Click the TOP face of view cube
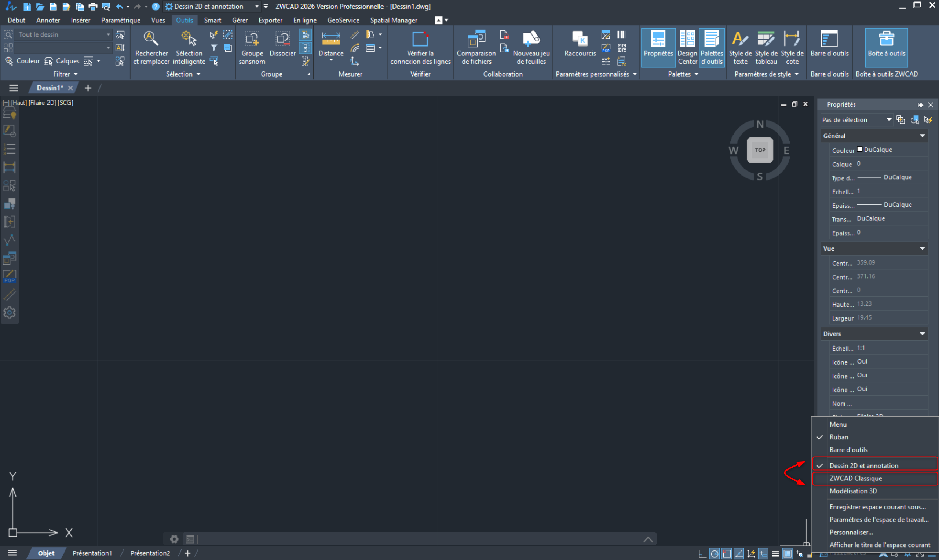Viewport: 939px width, 560px height. [760, 150]
